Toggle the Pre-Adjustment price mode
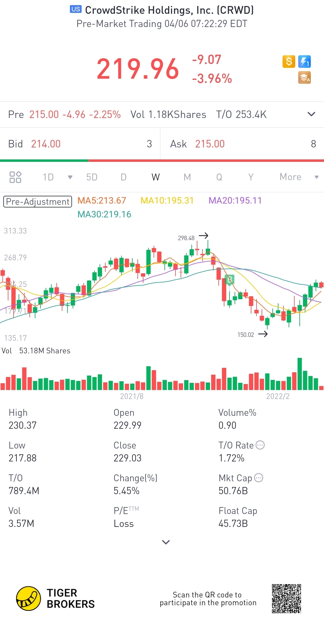The height and width of the screenshot is (644, 324). (37, 201)
